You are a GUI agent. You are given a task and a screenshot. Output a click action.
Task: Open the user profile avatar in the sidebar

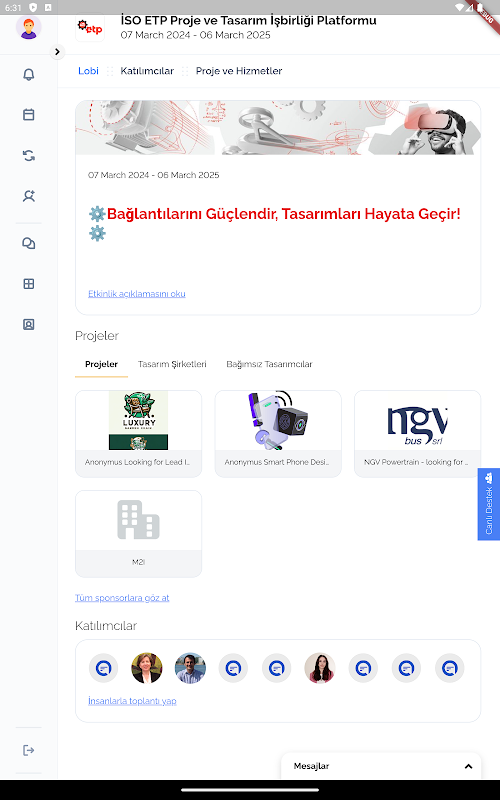[x=29, y=27]
